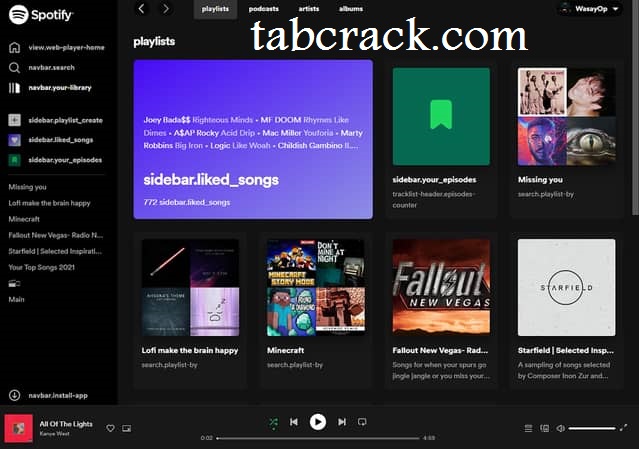Expand player to full screen
The height and width of the screenshot is (449, 639).
click(x=624, y=428)
